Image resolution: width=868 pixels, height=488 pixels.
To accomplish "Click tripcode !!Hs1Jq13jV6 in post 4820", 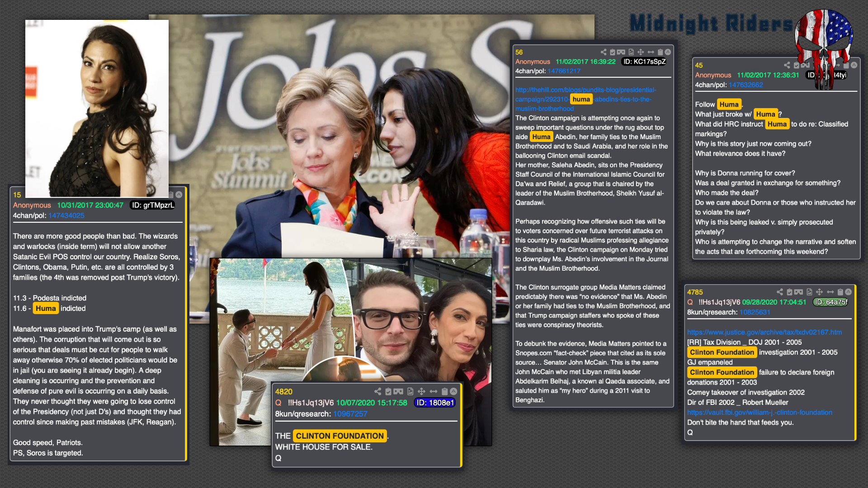I will (x=311, y=403).
